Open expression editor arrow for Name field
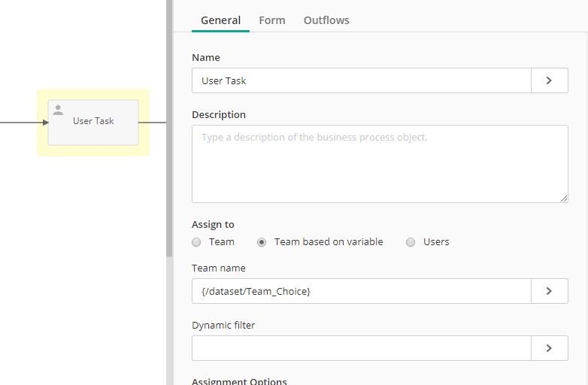This screenshot has height=385, width=588. pos(550,80)
